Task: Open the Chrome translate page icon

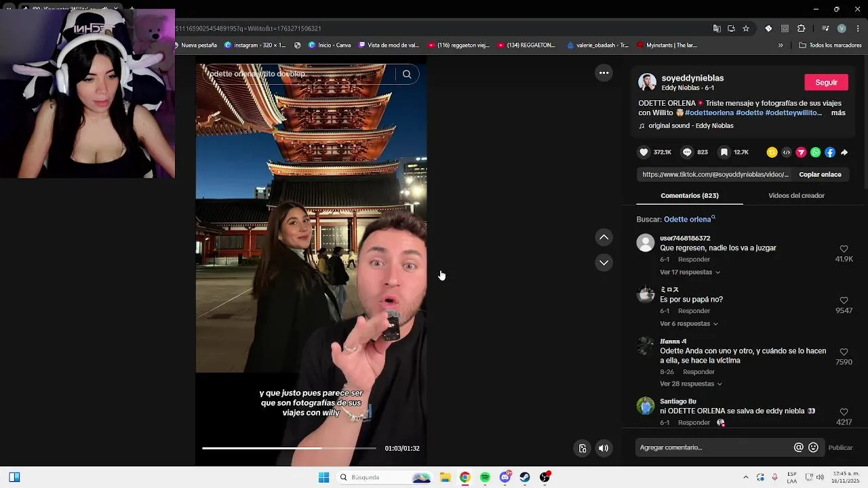Action: point(717,28)
